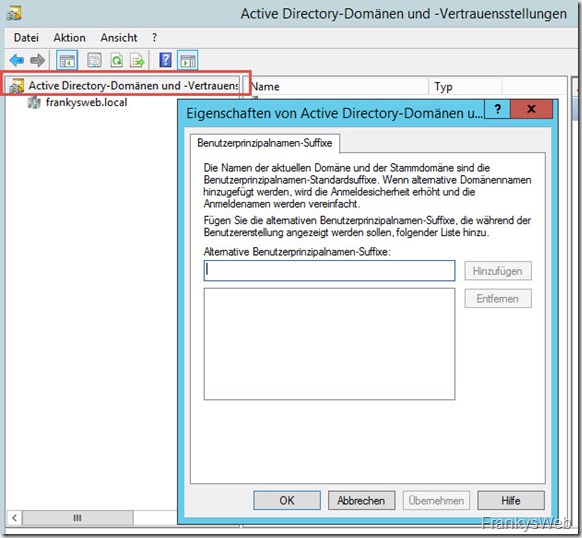Click the left scroll arrow in tree pane
The height and width of the screenshot is (538, 582).
coord(14,518)
